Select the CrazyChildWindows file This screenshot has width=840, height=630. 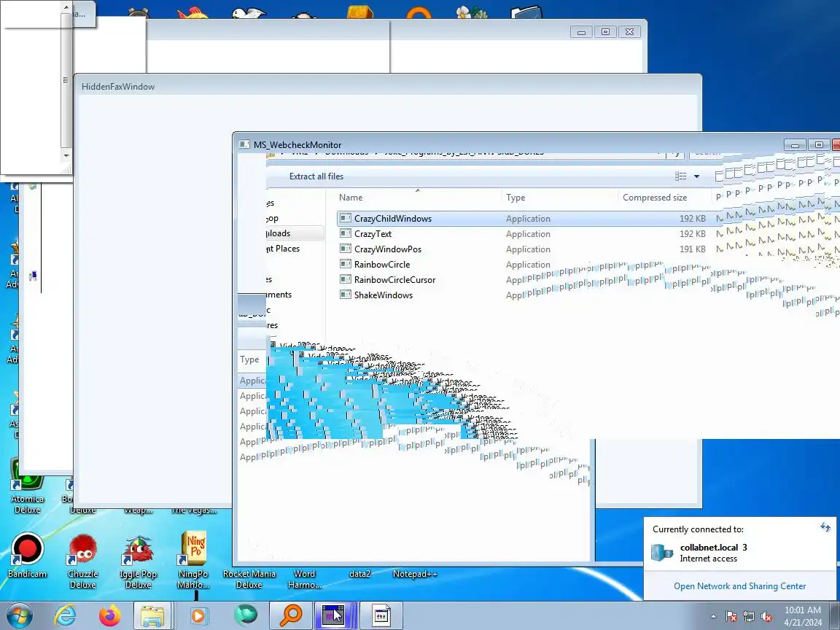coord(393,219)
